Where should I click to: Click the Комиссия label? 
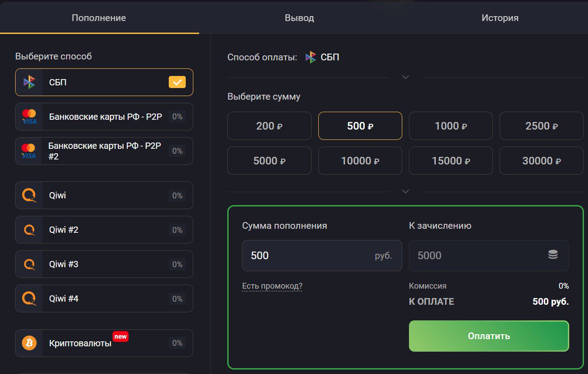[428, 286]
